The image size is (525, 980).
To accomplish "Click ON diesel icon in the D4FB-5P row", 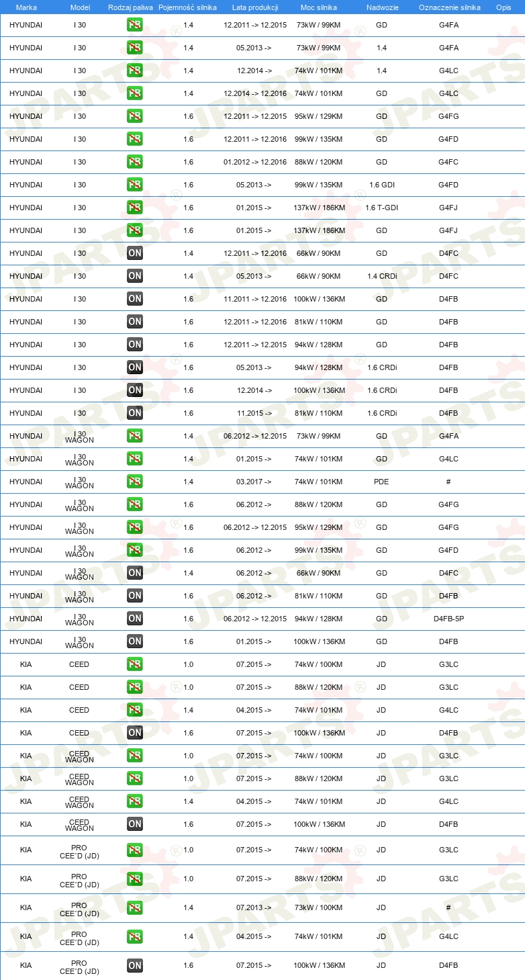I will click(135, 619).
